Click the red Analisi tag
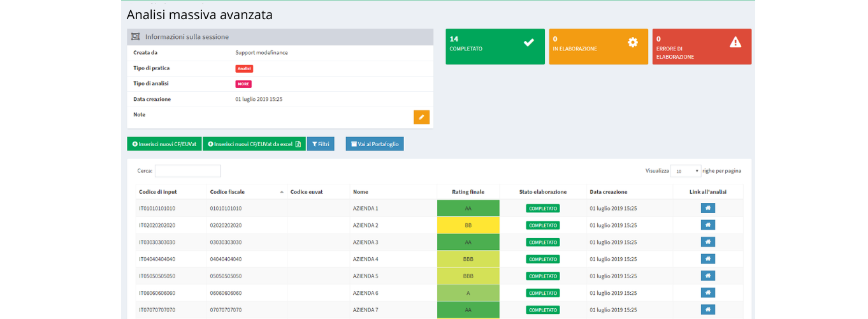This screenshot has height=319, width=868. [x=244, y=68]
